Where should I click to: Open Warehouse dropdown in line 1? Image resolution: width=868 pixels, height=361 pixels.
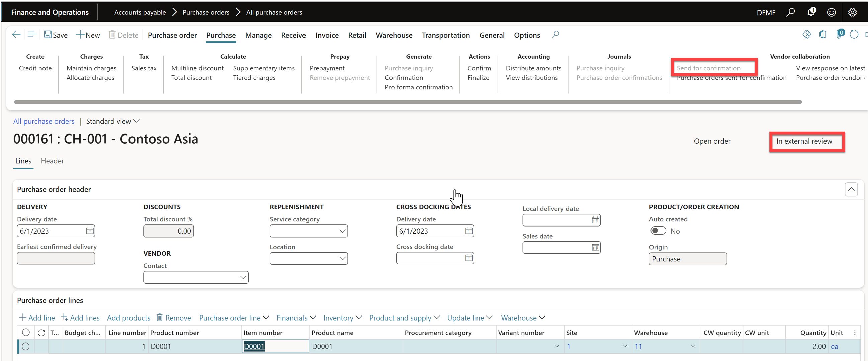point(692,346)
